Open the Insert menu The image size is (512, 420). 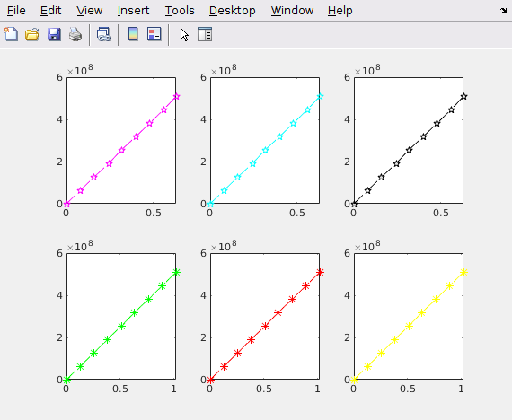point(133,11)
